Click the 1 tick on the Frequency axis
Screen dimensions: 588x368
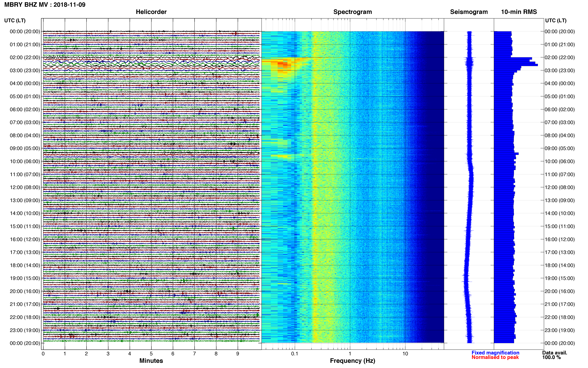(350, 354)
